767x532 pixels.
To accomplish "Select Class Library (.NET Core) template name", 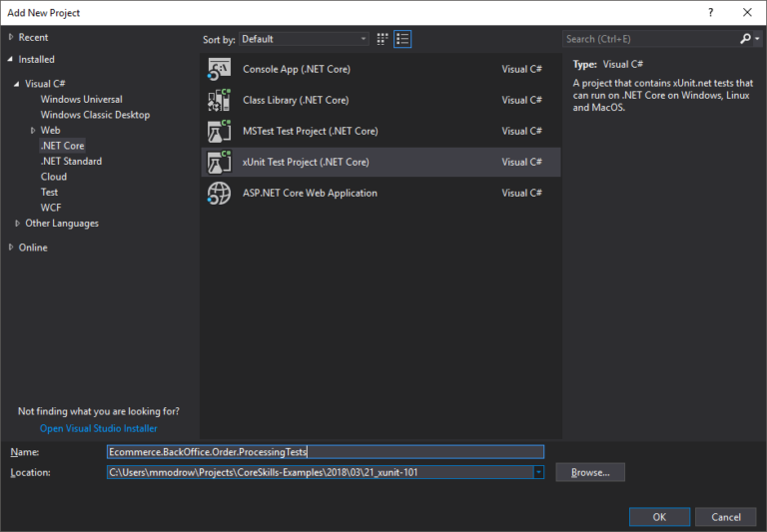I will (296, 100).
